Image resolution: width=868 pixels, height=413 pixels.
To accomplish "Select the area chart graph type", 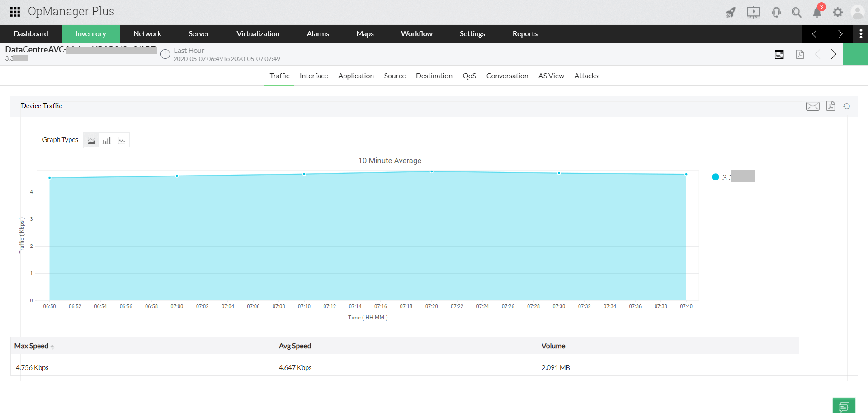I will (x=91, y=140).
